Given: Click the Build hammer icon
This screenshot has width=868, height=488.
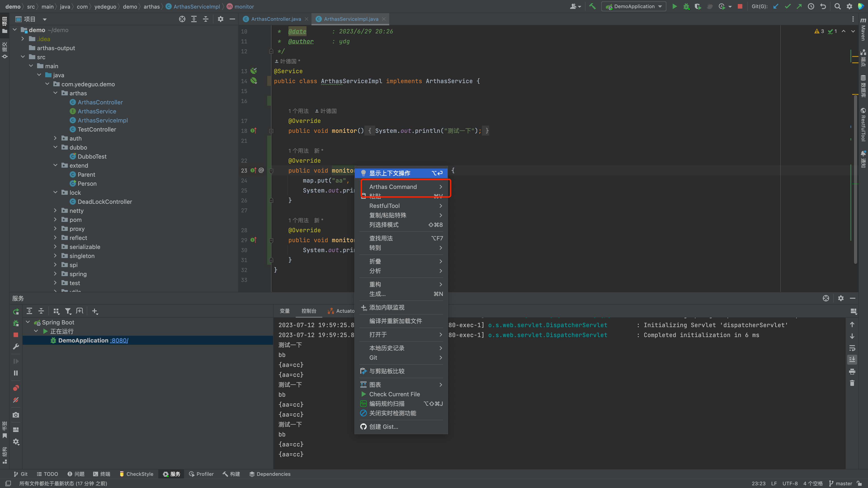Looking at the screenshot, I should point(592,6).
